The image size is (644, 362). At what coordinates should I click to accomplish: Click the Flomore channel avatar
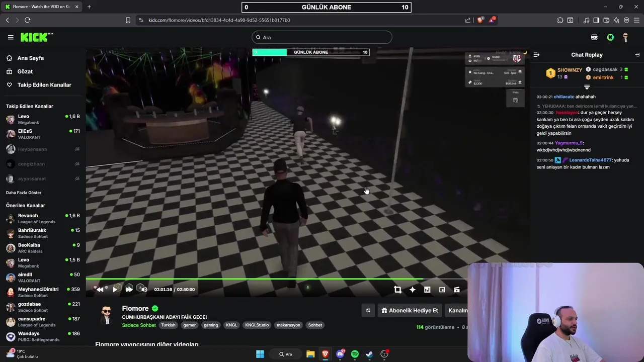coord(106,316)
